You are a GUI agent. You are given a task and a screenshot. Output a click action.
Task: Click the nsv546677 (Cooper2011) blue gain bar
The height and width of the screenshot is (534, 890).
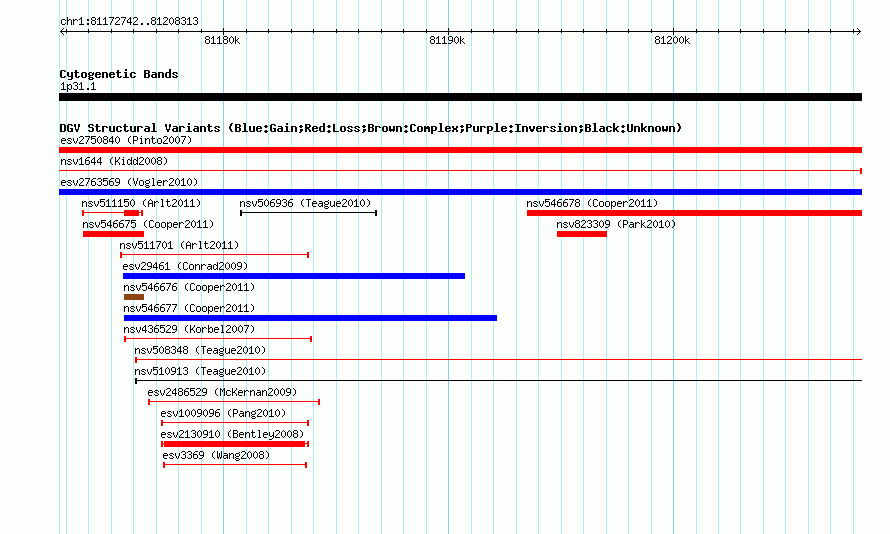310,318
